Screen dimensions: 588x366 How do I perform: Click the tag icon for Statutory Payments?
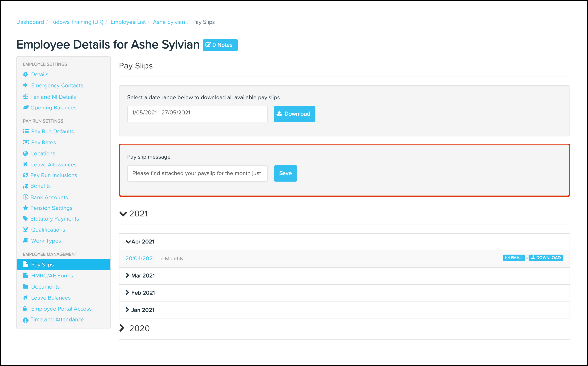point(25,218)
